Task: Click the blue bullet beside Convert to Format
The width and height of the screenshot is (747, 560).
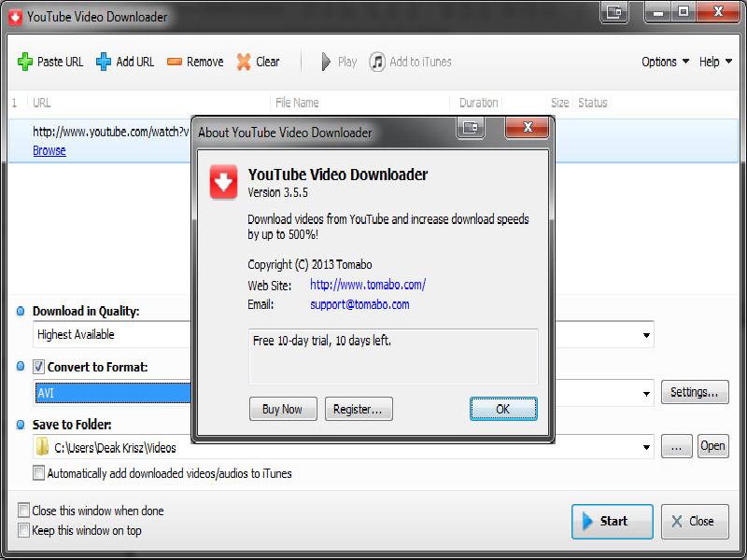Action: pyautogui.click(x=21, y=366)
